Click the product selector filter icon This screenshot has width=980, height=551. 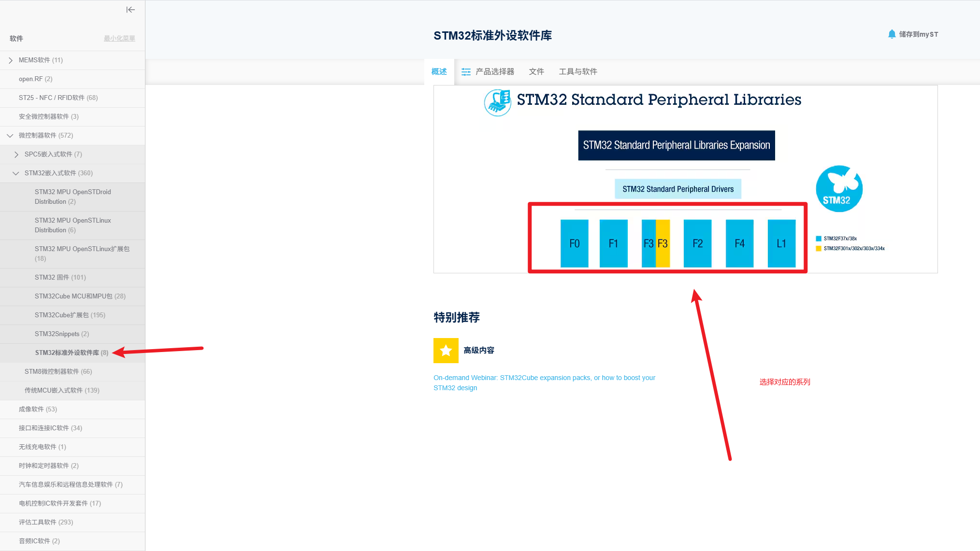click(466, 72)
